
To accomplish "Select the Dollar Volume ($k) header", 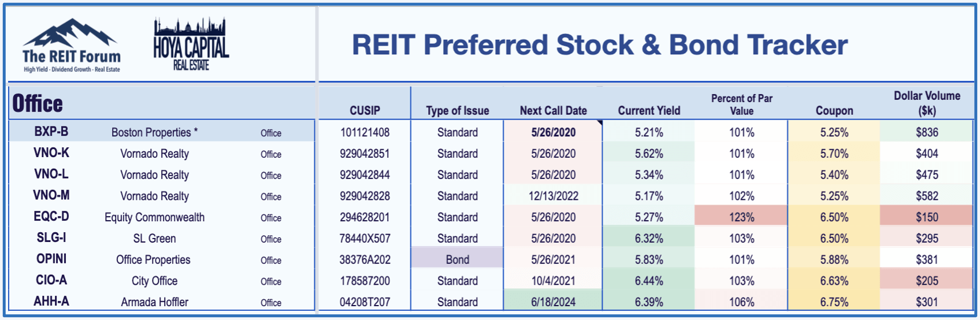I will click(927, 103).
